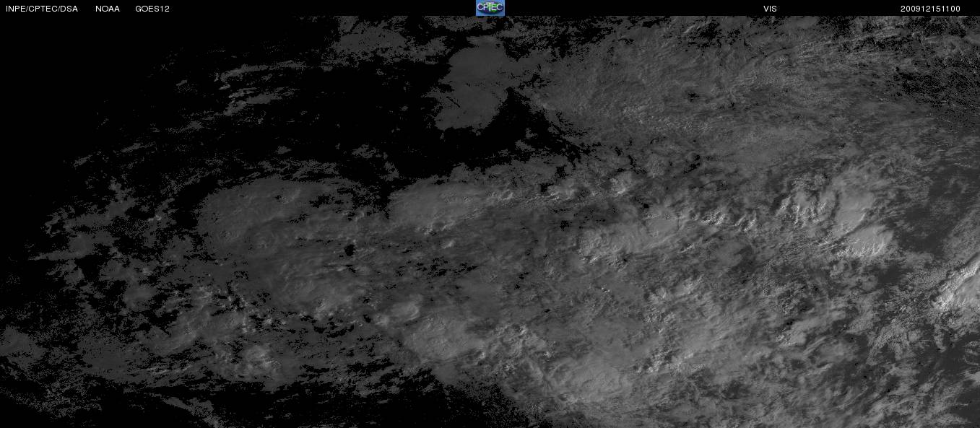Click the CPTEC logo icon
Screen dimensions: 980x428
click(490, 8)
